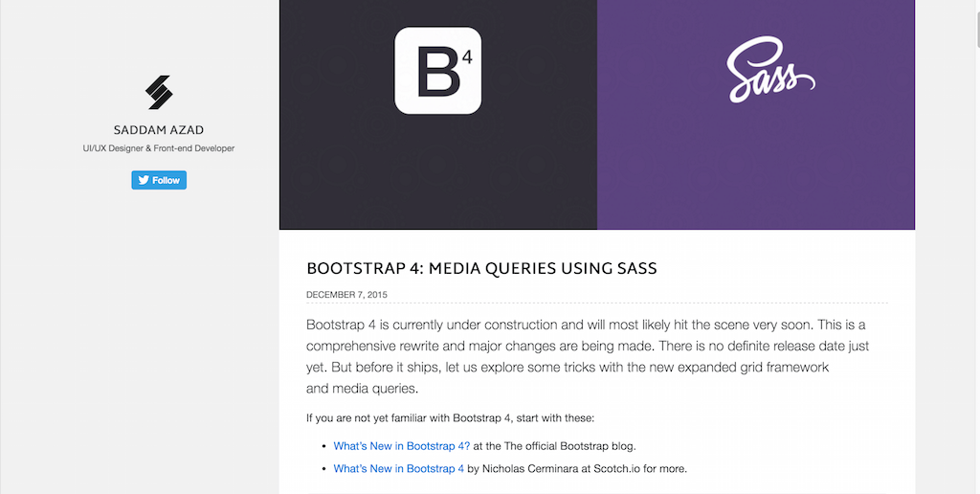Image resolution: width=980 pixels, height=494 pixels.
Task: Click the white Sass script logo
Action: click(770, 70)
